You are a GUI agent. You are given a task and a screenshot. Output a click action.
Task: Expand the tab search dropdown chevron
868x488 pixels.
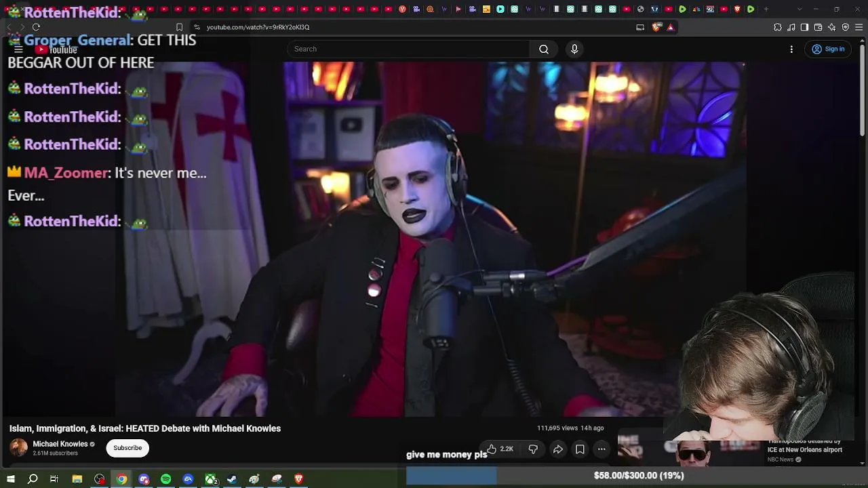point(800,9)
